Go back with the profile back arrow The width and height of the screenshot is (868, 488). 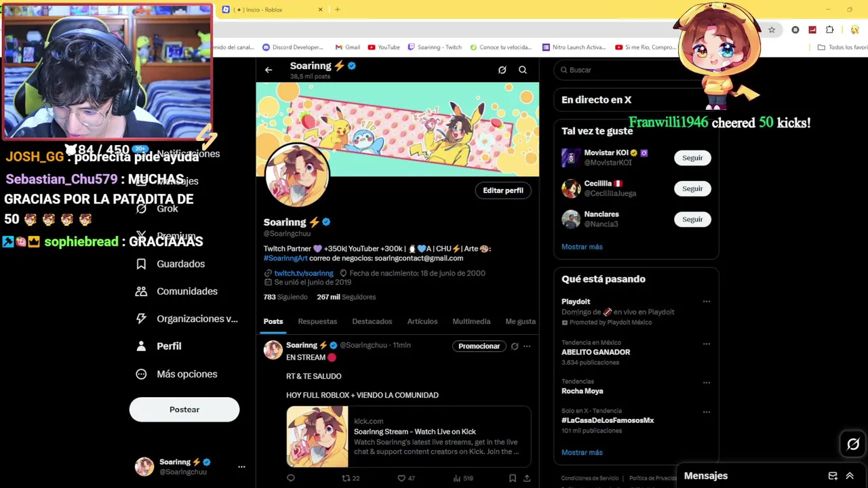[x=269, y=70]
